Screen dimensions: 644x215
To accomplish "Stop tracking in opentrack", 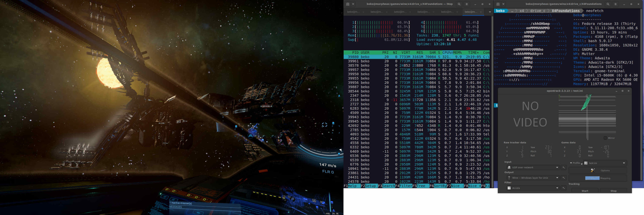I will coord(614,191).
